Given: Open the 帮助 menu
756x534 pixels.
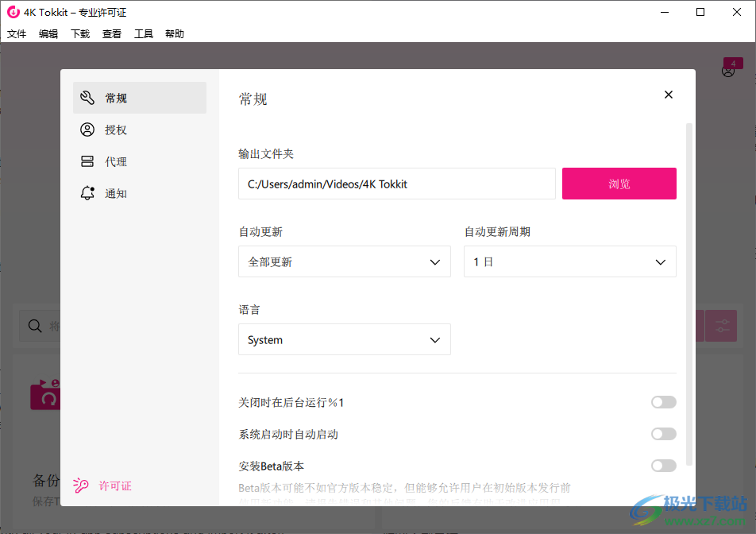Looking at the screenshot, I should [x=175, y=33].
